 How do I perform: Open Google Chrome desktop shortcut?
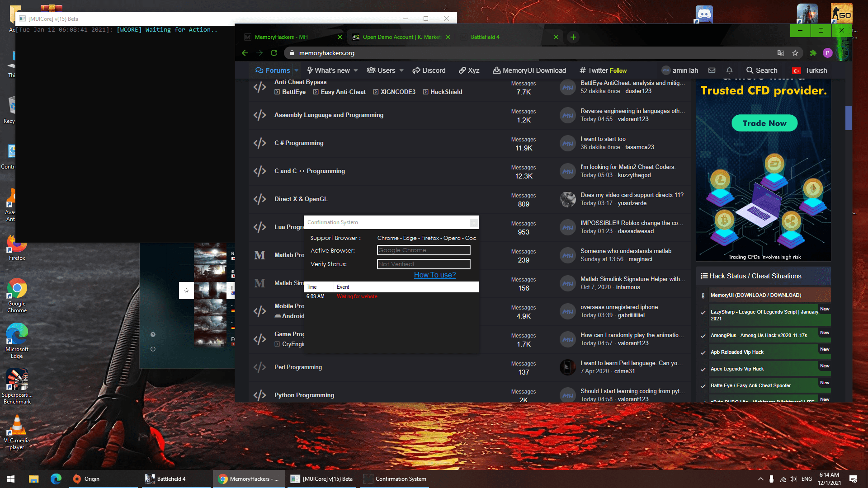(x=17, y=296)
